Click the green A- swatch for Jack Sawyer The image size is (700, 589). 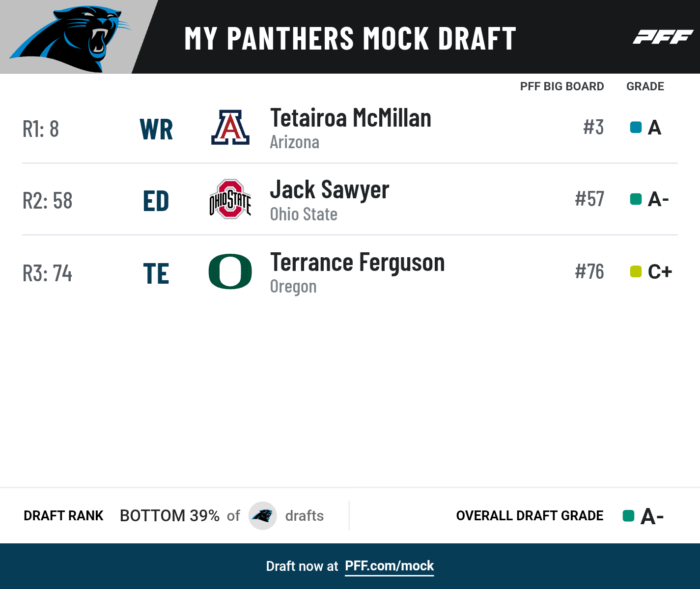636,199
